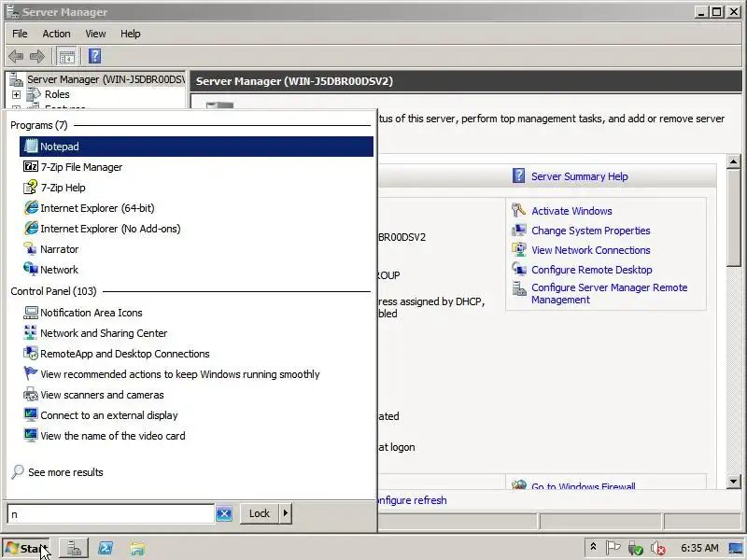The height and width of the screenshot is (560, 747).
Task: Click the 6:35 AM clock
Action: [x=699, y=548]
